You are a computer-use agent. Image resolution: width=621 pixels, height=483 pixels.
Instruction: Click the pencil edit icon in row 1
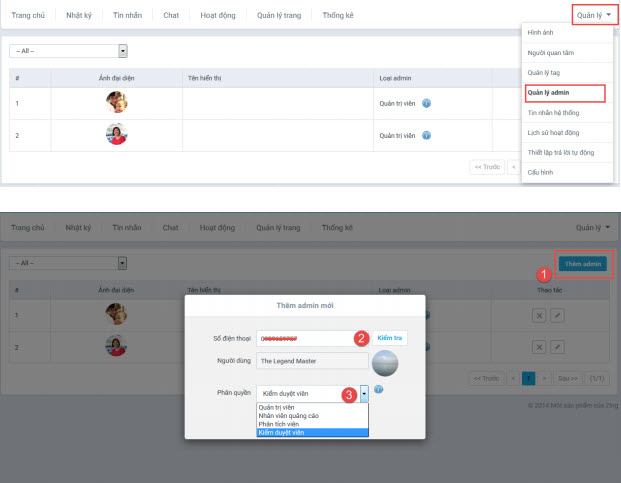[x=557, y=315]
